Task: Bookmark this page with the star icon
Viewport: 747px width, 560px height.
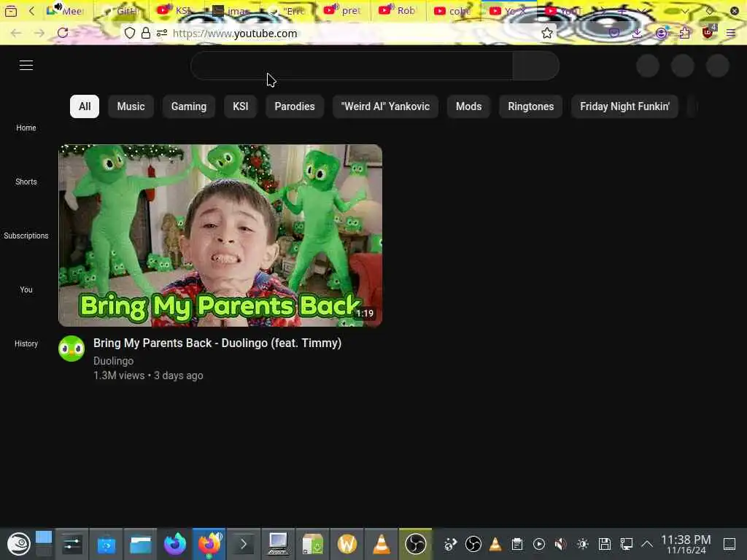Action: click(x=547, y=33)
